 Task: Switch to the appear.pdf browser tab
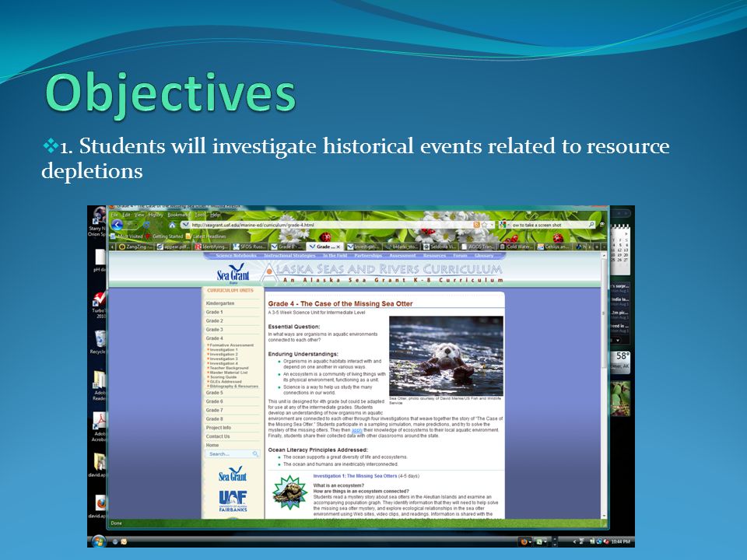174,247
